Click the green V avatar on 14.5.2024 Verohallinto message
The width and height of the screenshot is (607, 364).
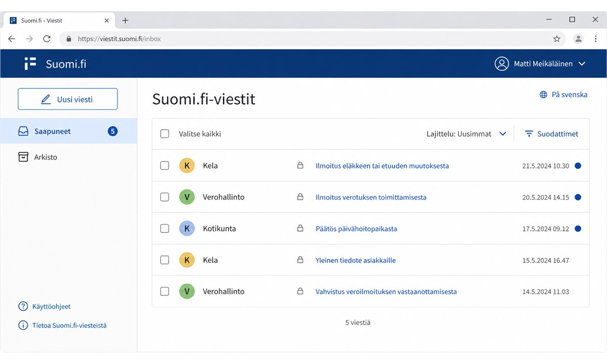click(x=187, y=292)
